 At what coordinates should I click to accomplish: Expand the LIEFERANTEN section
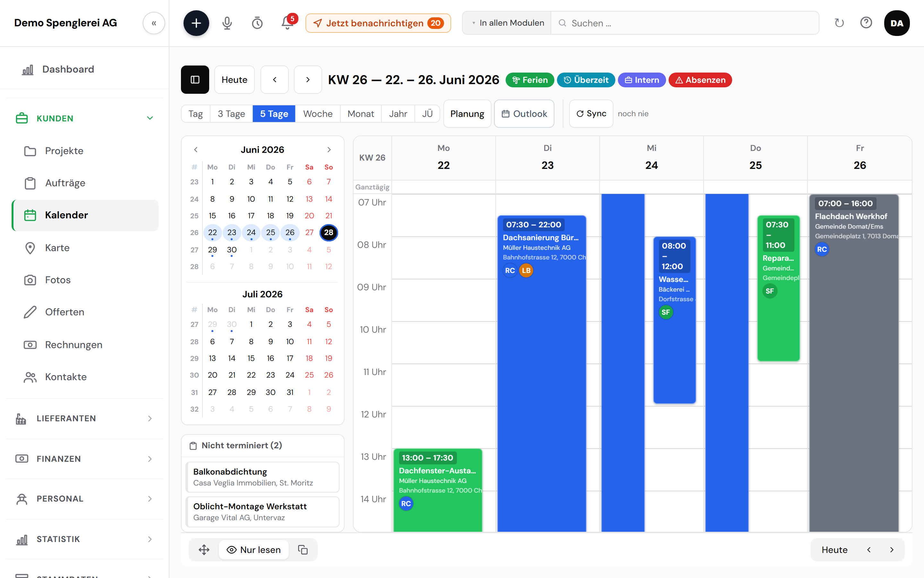coord(84,419)
